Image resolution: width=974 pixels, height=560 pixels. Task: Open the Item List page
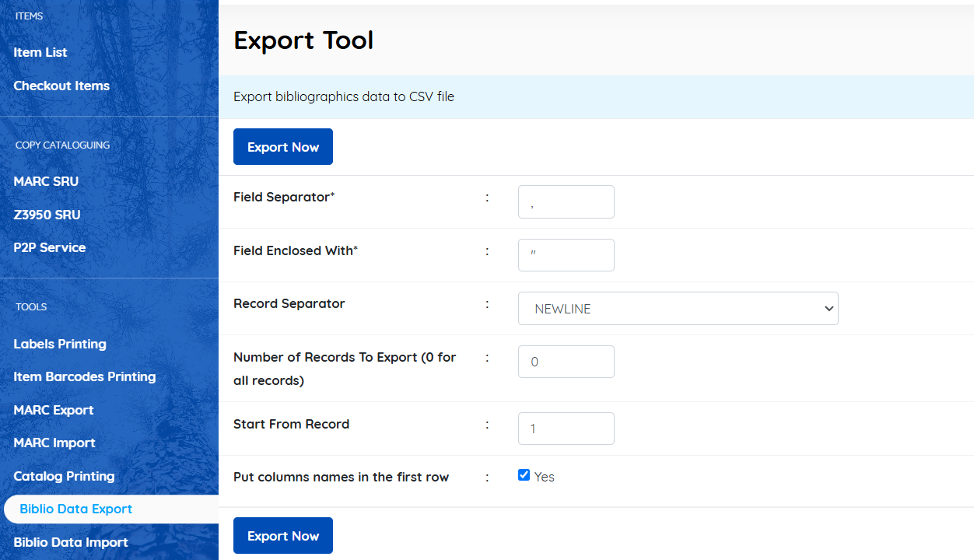coord(40,52)
